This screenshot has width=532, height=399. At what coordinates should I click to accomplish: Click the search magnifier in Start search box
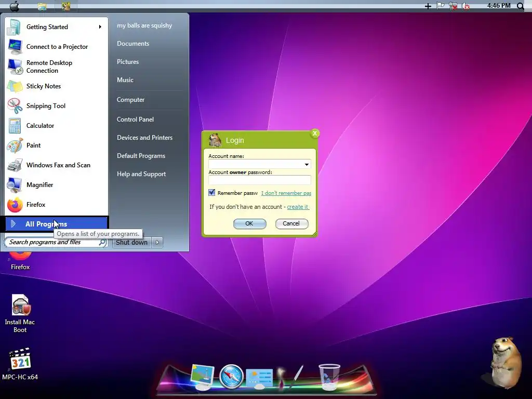point(102,242)
